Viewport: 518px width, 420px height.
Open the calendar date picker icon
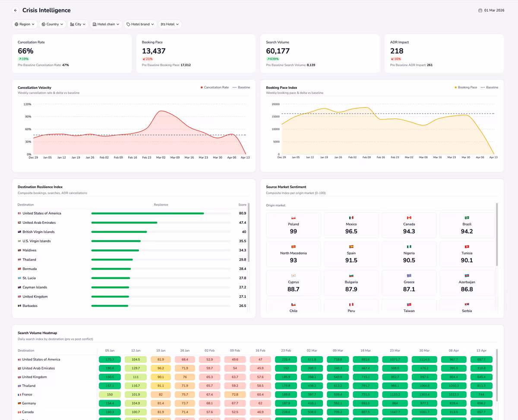click(480, 10)
